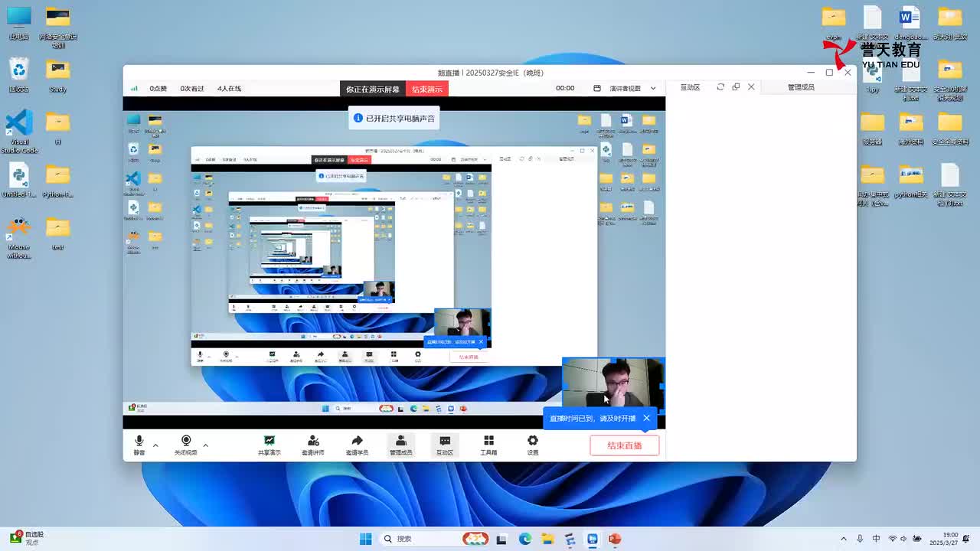Click the 已开启共享电脑声音 notice
Viewport: 980px width, 551px height.
coord(394,119)
